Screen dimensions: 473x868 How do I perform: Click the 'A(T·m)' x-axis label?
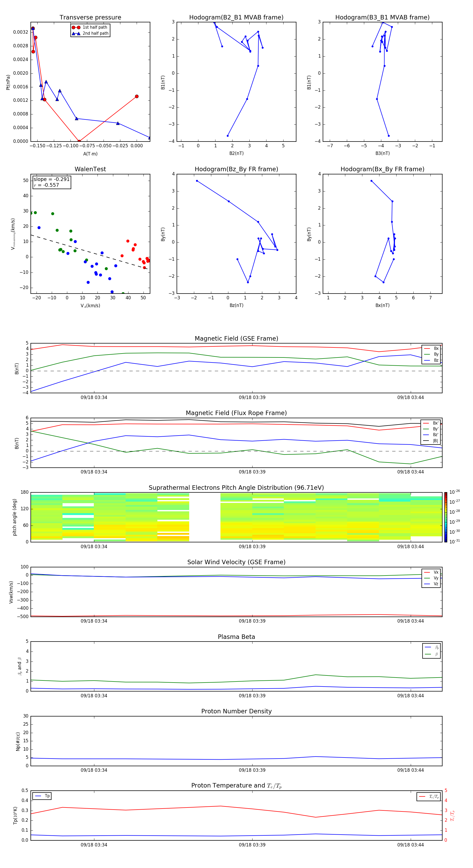pyautogui.click(x=90, y=154)
